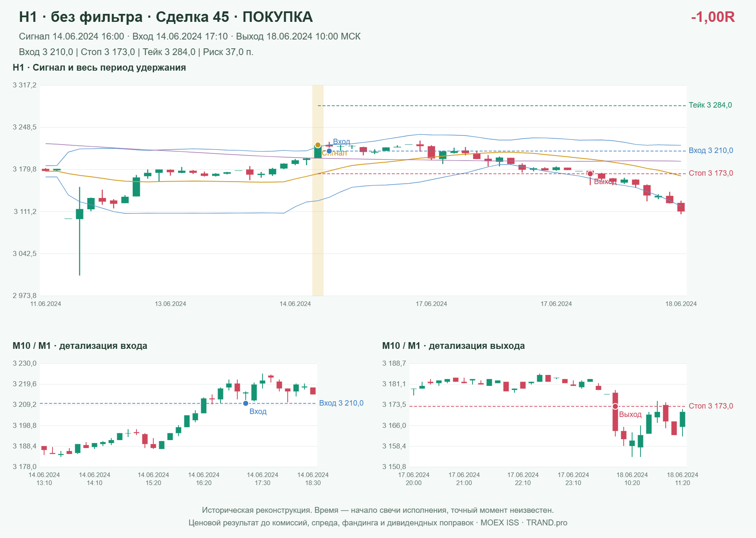Viewport: 756px width, 538px height.
Task: Click Вход 3 210,0 label in entry detail chart
Action: [x=341, y=403]
